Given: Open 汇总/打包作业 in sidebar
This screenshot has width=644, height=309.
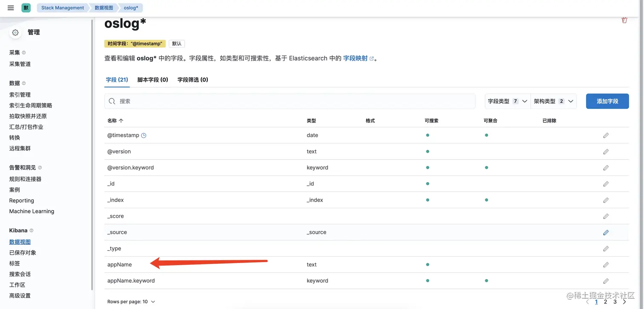Looking at the screenshot, I should click(x=26, y=127).
